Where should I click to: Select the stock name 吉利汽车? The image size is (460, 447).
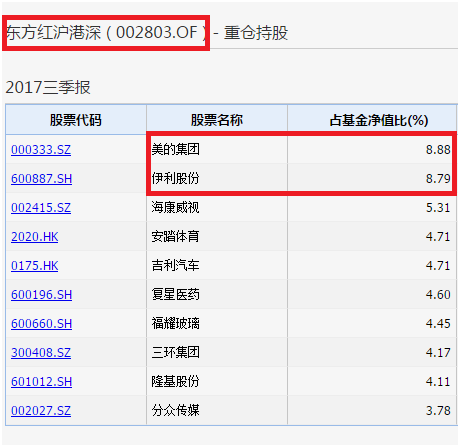click(x=176, y=265)
